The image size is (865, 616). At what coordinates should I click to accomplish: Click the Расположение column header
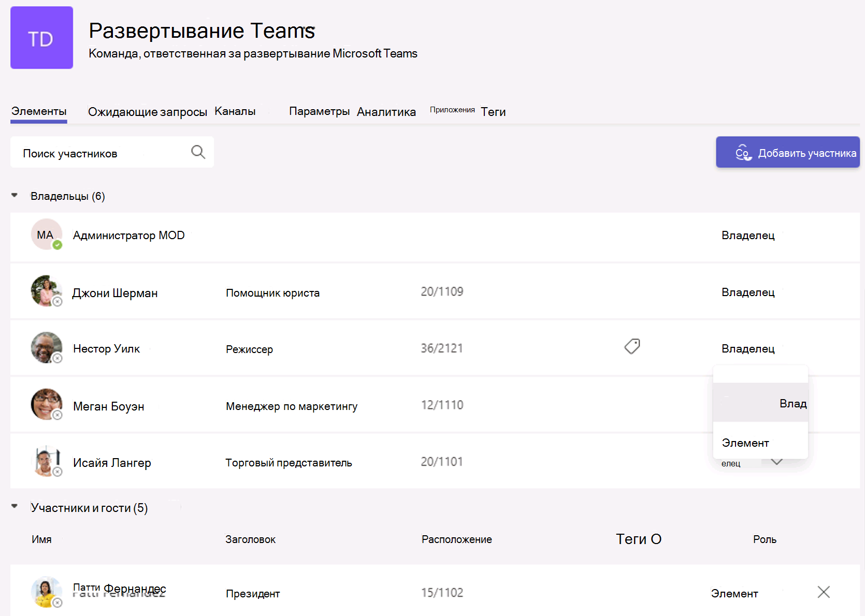point(456,539)
